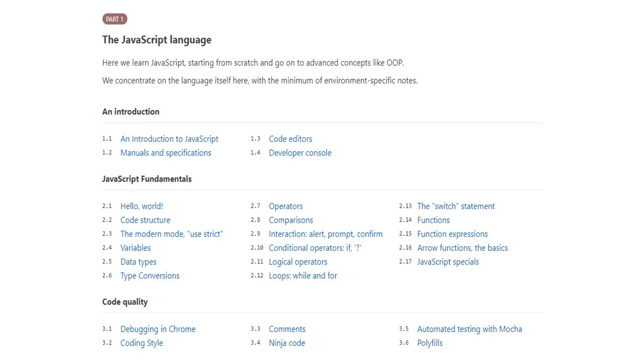Click the 1.3 chapter number
The height and width of the screenshot is (362, 644).
(255, 139)
